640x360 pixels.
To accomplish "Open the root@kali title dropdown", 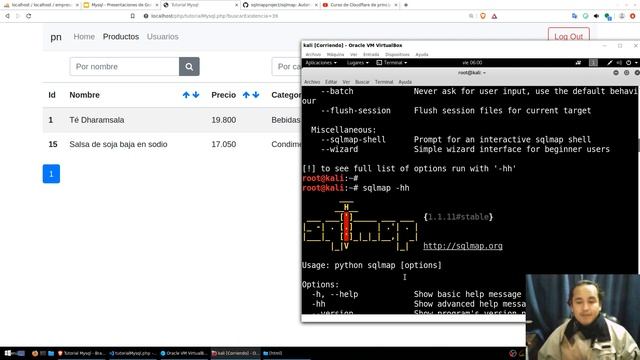I will [471, 73].
